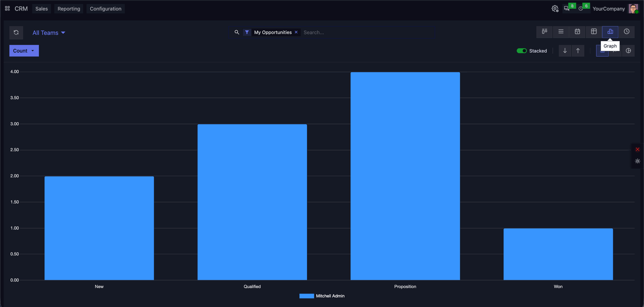Click the search magnifier icon

[x=237, y=32]
